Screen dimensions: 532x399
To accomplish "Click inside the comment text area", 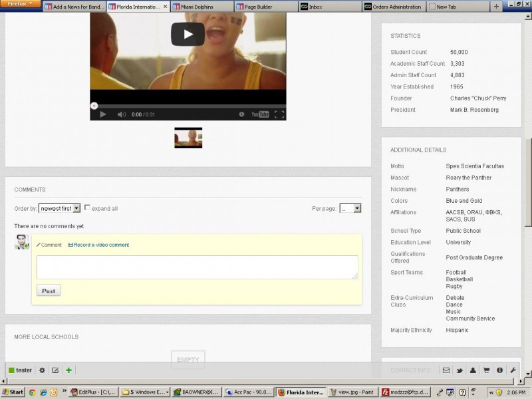I will point(197,267).
